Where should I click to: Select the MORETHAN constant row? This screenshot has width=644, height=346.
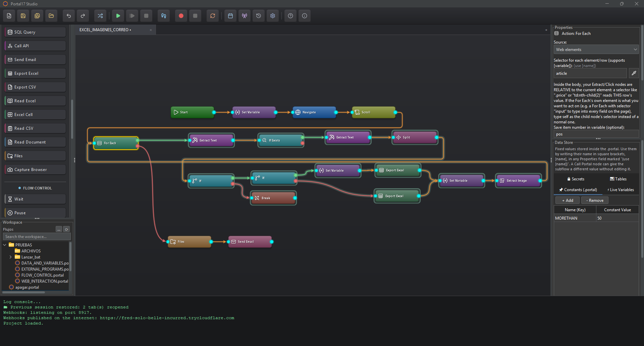(x=596, y=218)
